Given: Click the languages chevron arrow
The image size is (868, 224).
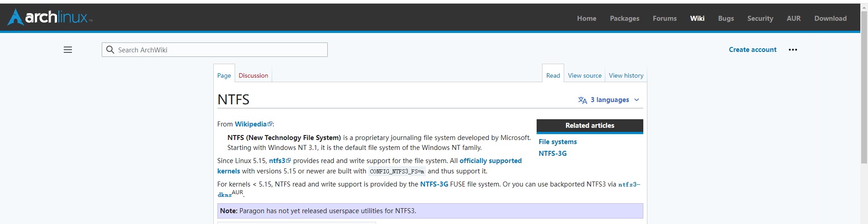Looking at the screenshot, I should point(637,100).
